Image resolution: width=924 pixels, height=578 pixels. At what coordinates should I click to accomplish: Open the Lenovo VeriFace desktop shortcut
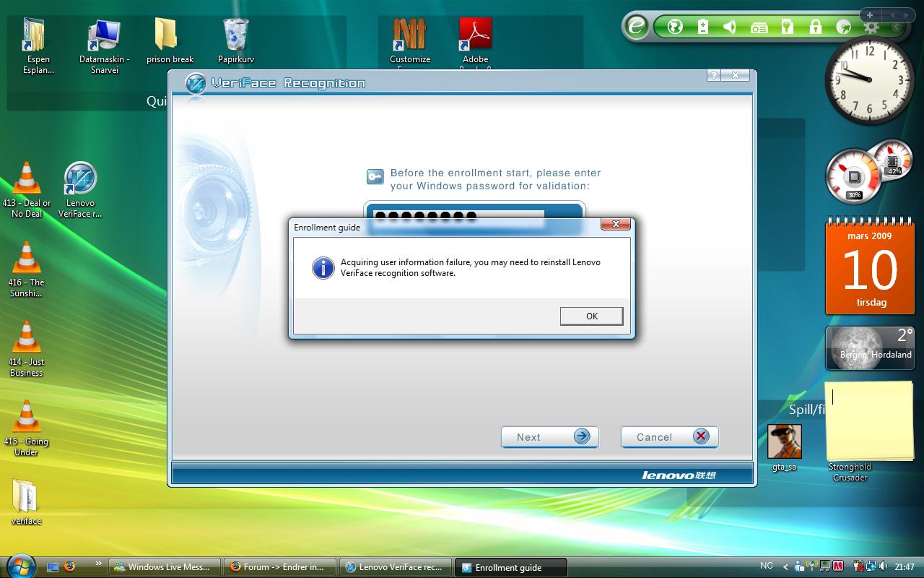click(x=80, y=189)
